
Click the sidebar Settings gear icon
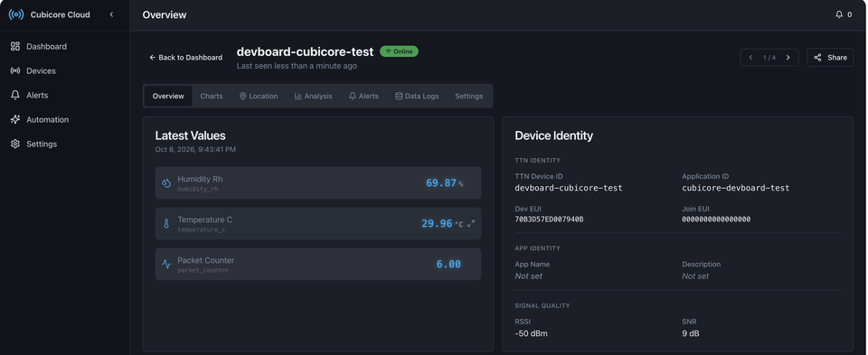coord(15,144)
